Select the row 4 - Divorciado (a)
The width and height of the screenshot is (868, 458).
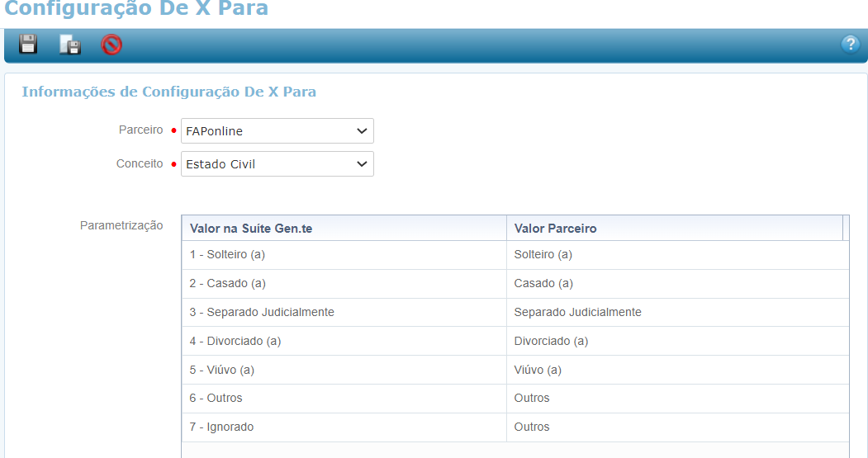coord(515,342)
